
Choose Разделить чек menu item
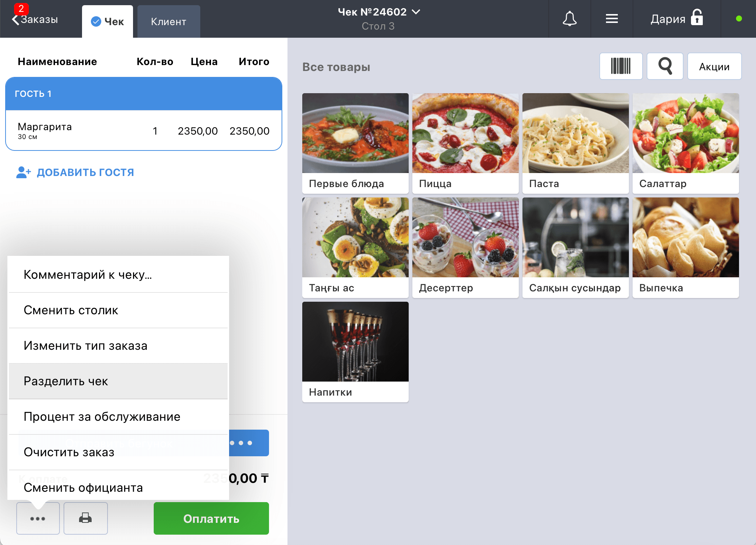tap(118, 381)
